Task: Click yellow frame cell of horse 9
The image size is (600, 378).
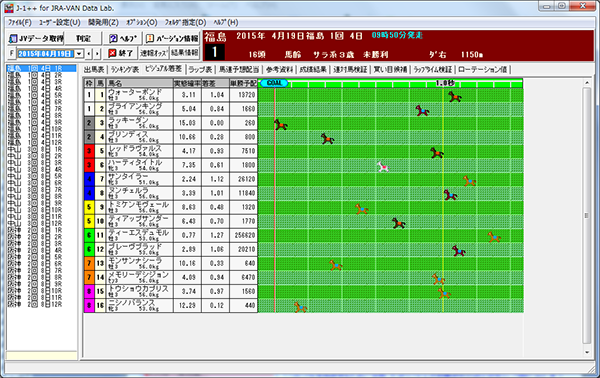Action: tap(89, 207)
